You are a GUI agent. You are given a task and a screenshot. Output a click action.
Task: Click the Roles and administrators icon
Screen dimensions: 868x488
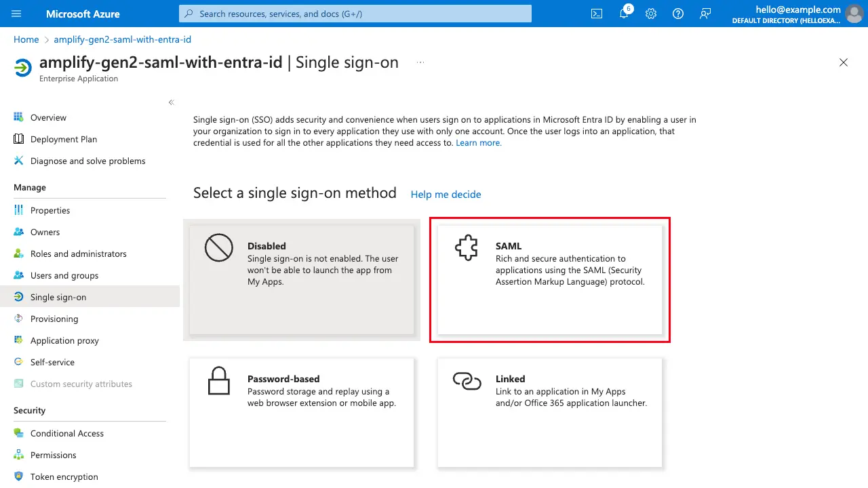coord(19,253)
